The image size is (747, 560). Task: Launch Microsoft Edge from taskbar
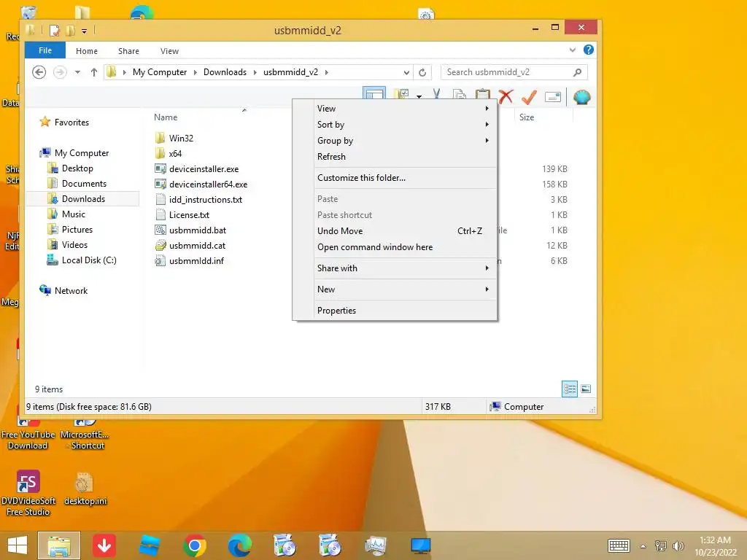(x=239, y=545)
